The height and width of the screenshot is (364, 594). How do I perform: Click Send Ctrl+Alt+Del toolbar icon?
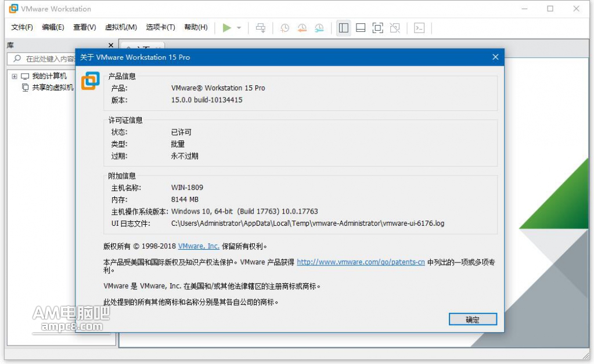(261, 28)
